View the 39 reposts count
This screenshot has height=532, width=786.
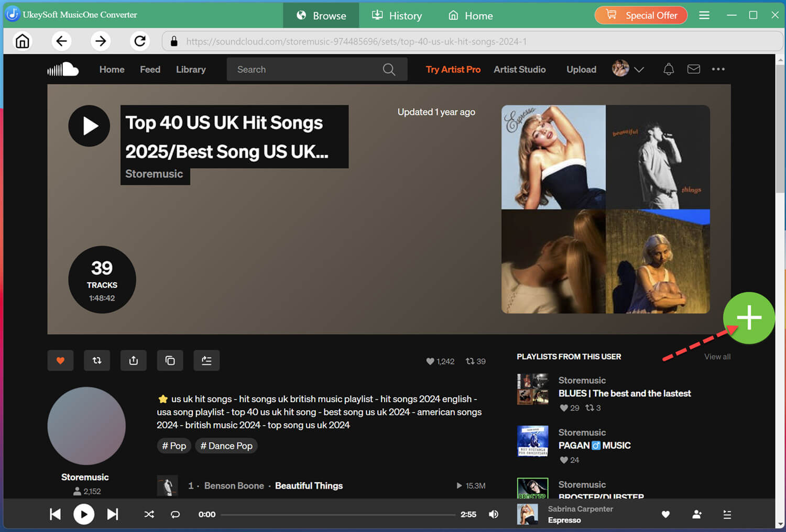476,361
